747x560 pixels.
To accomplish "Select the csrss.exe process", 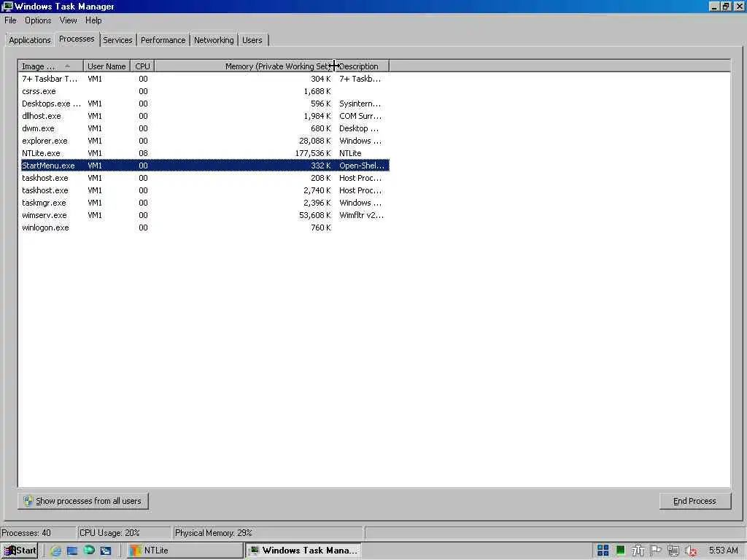I will coord(204,91).
